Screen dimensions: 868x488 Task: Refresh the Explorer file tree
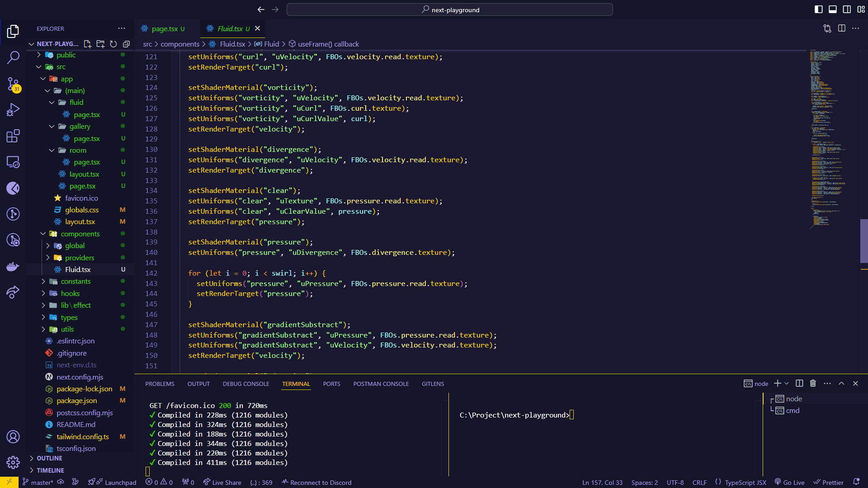tap(113, 44)
